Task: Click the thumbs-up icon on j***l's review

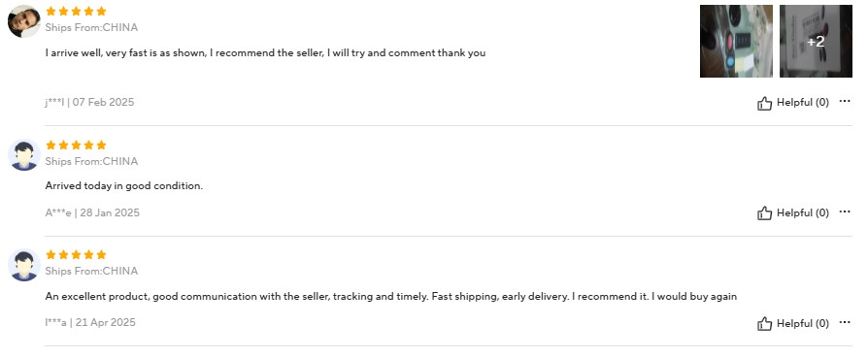Action: [x=764, y=103]
